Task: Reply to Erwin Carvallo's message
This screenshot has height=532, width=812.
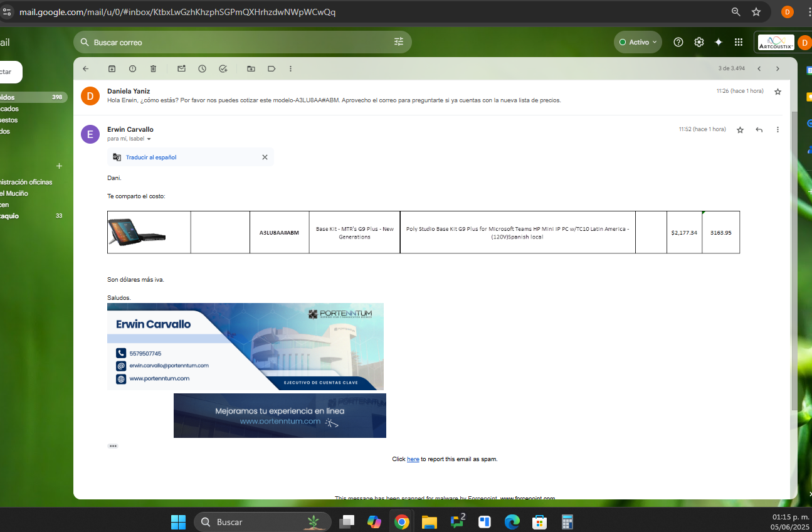Action: (759, 130)
